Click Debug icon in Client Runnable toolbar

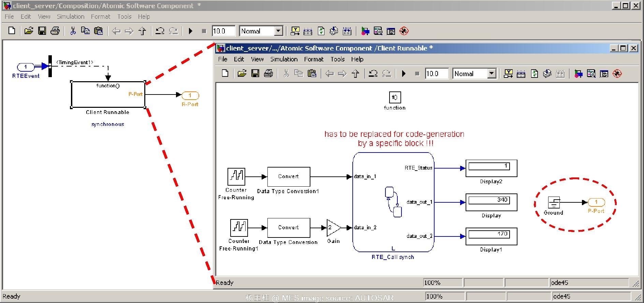point(617,74)
